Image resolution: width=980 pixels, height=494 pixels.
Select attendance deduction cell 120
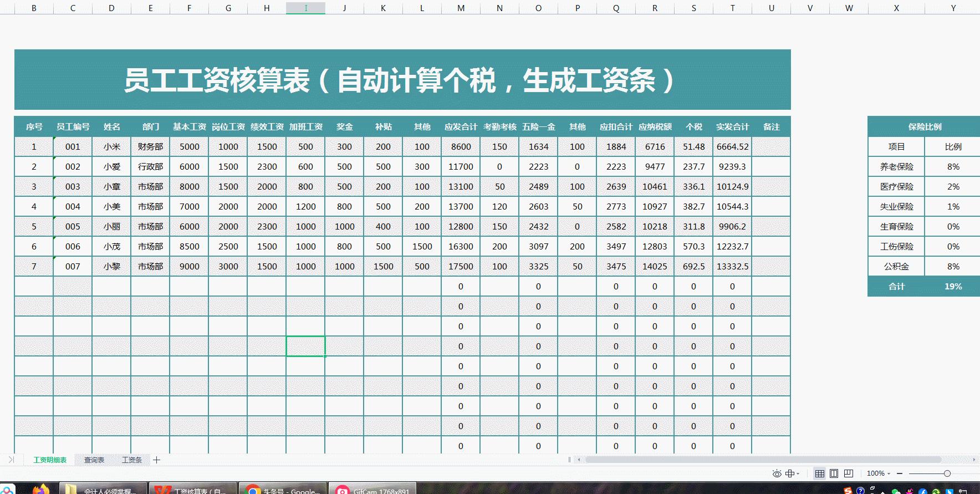coord(500,207)
